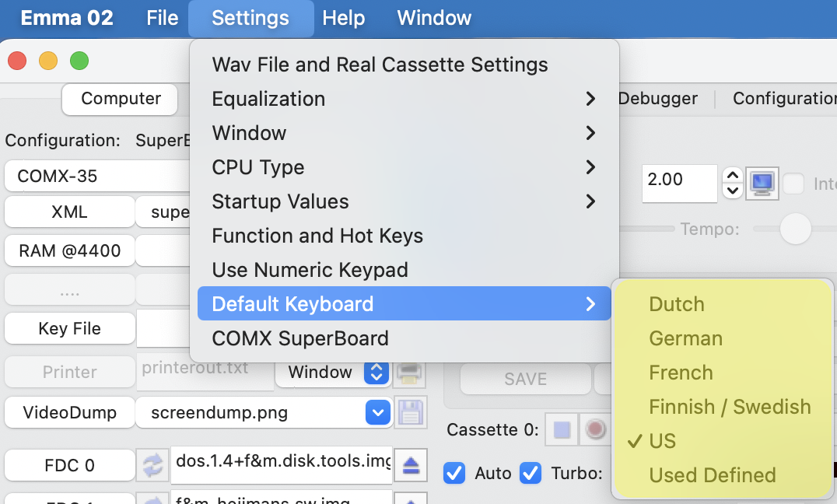Image resolution: width=837 pixels, height=504 pixels.
Task: Click the FDC 0 disk swap arrows icon
Action: tap(153, 465)
